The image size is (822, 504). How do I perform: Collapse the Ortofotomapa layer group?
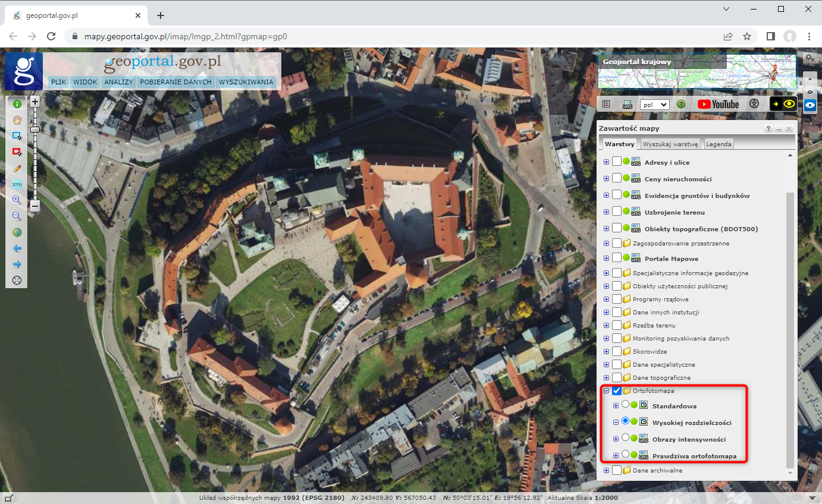click(606, 391)
